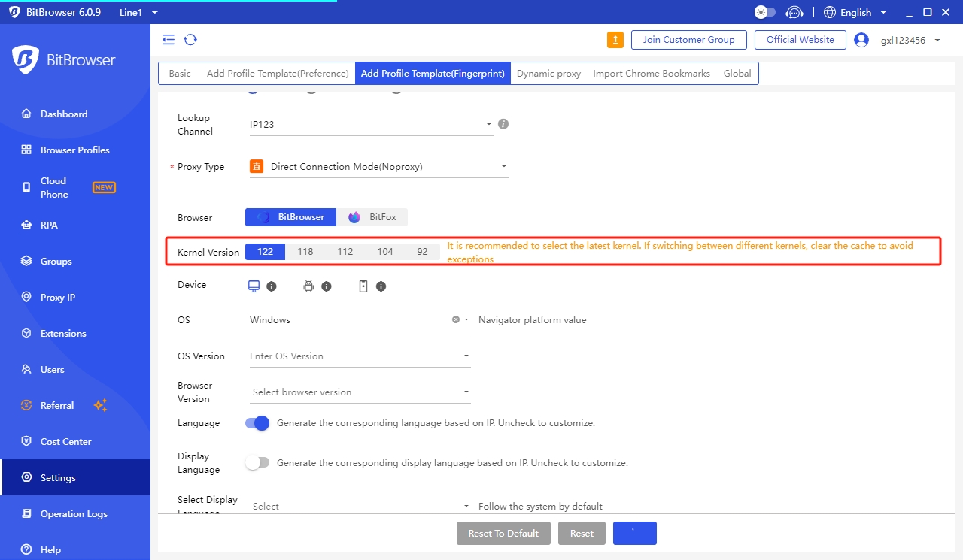Open Import Chrome Bookmarks tab
Viewport: 963px width, 560px height.
(652, 73)
